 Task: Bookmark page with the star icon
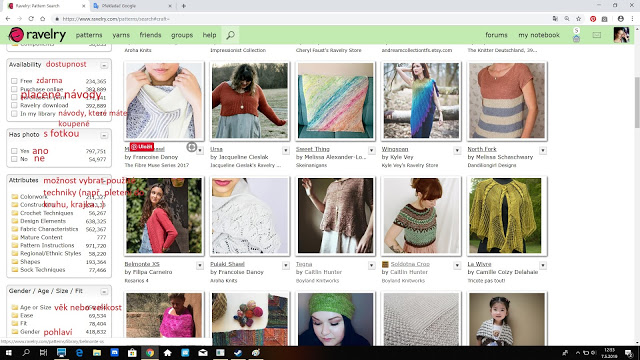point(578,19)
